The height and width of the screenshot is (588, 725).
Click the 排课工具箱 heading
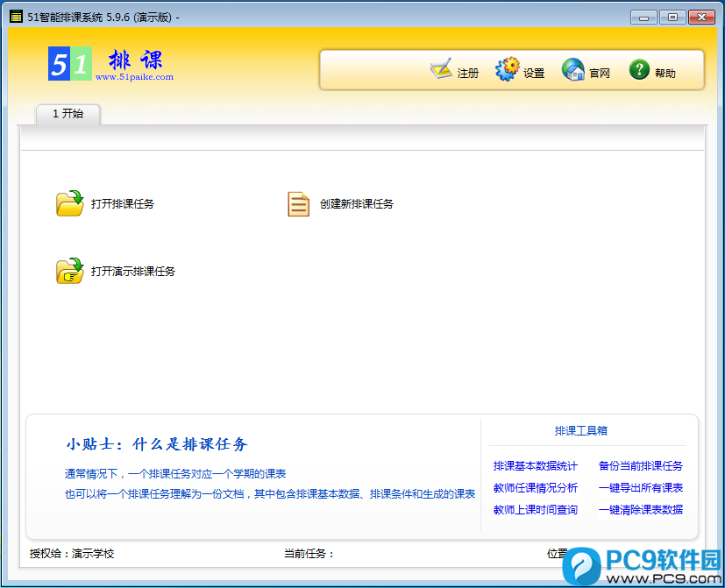[580, 431]
